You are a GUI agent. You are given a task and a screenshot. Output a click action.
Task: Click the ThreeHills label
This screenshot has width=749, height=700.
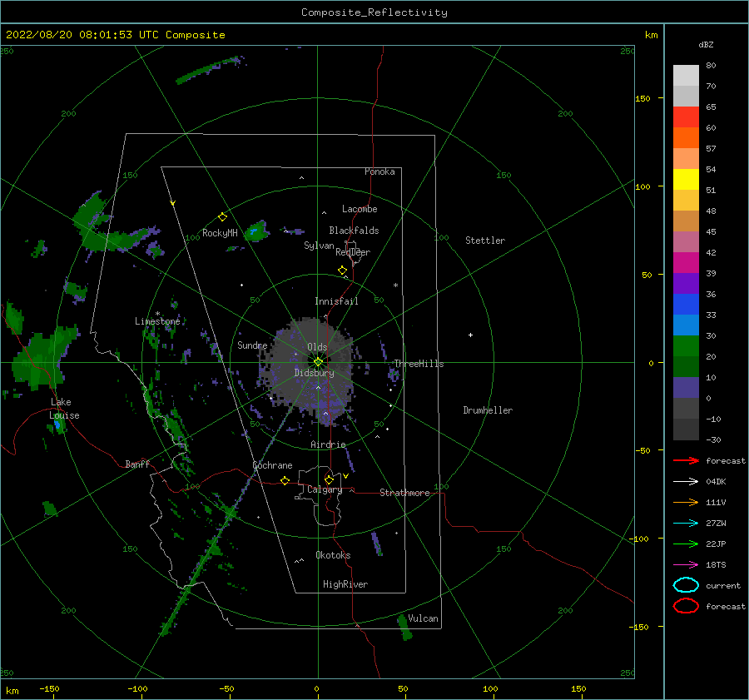coord(419,364)
